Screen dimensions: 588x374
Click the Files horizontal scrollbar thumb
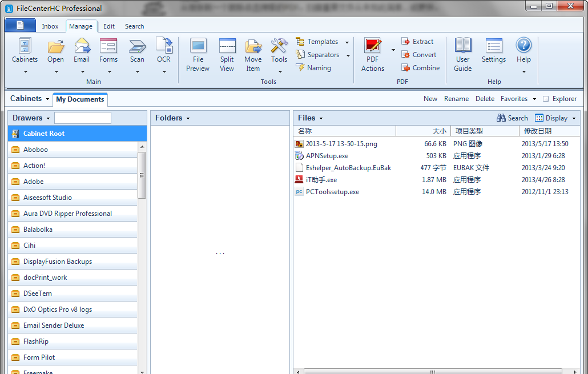pyautogui.click(x=433, y=372)
